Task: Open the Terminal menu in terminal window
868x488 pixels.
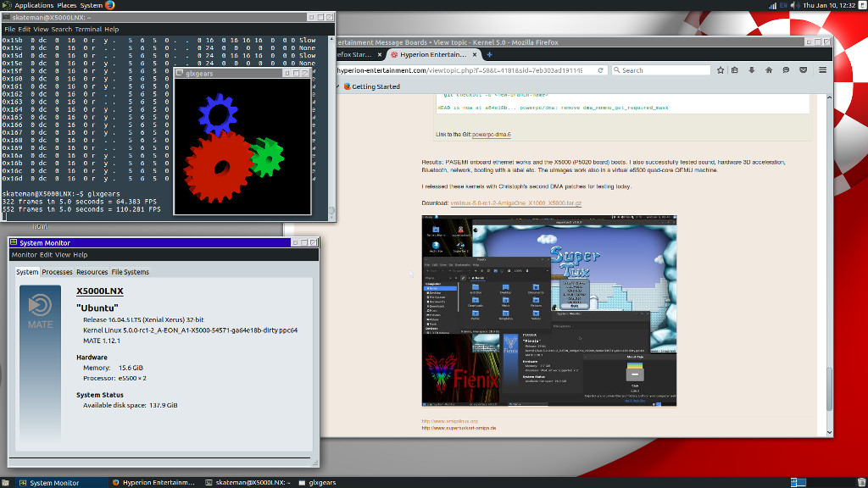Action: [x=88, y=30]
